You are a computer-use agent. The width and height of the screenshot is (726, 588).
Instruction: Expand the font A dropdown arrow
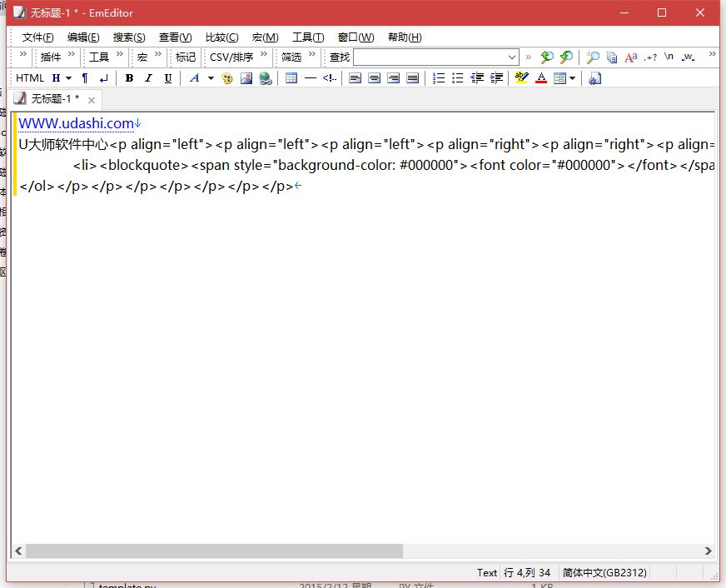pos(211,78)
